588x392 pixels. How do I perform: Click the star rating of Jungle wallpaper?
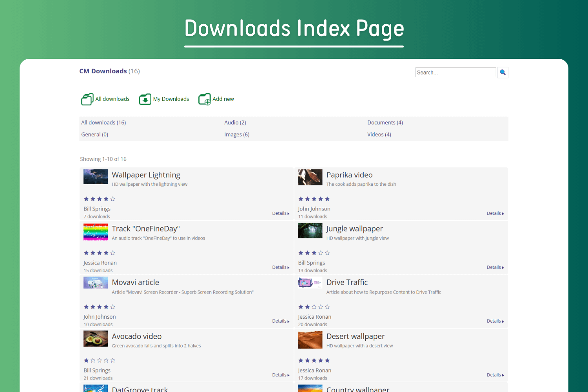click(314, 253)
